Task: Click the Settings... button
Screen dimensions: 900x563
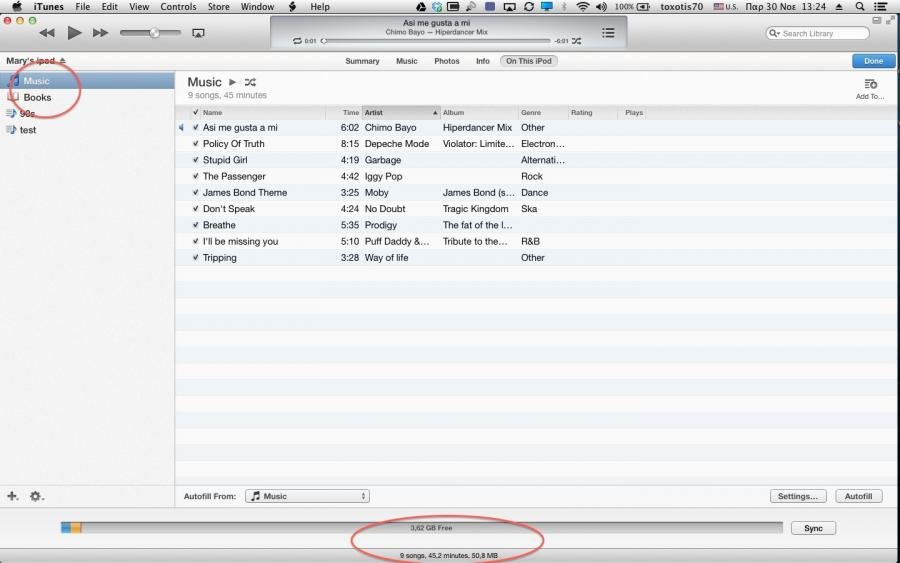Action: 798,496
